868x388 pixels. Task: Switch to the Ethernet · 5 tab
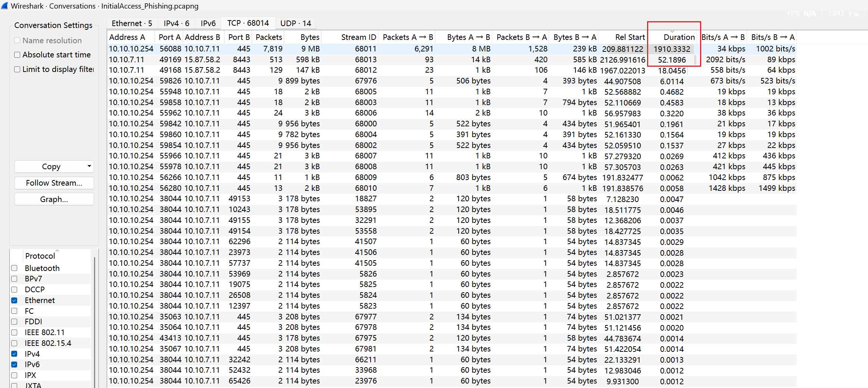pyautogui.click(x=132, y=23)
